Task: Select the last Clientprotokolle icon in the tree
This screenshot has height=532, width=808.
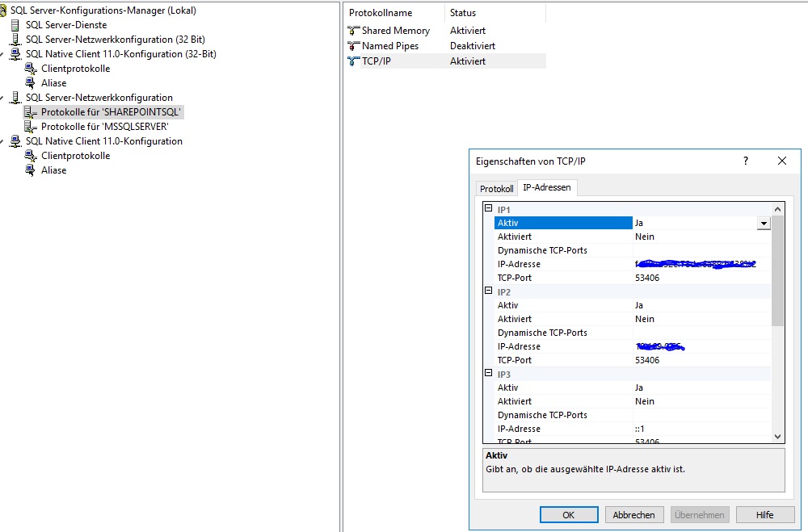Action: click(31, 156)
